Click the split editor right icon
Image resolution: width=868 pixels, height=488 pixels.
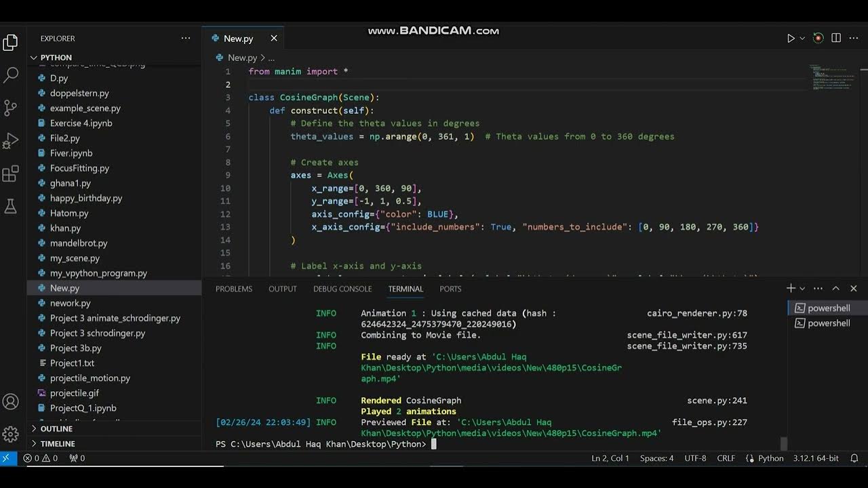coord(836,39)
